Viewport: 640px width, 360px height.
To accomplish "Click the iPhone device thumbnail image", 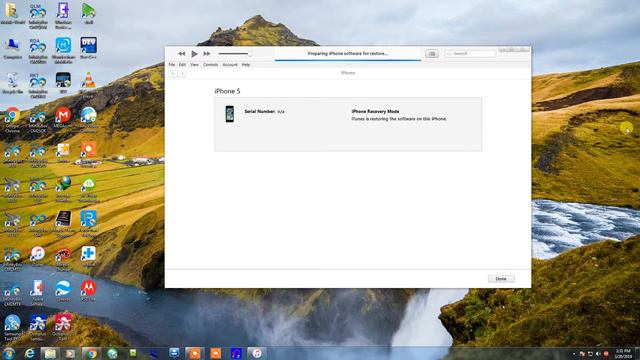I will pos(230,114).
